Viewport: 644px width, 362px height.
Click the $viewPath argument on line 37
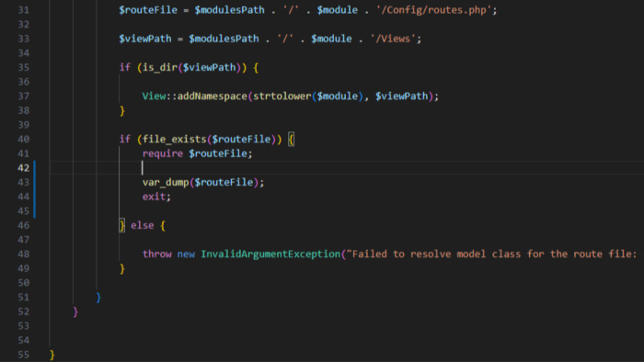coord(402,96)
